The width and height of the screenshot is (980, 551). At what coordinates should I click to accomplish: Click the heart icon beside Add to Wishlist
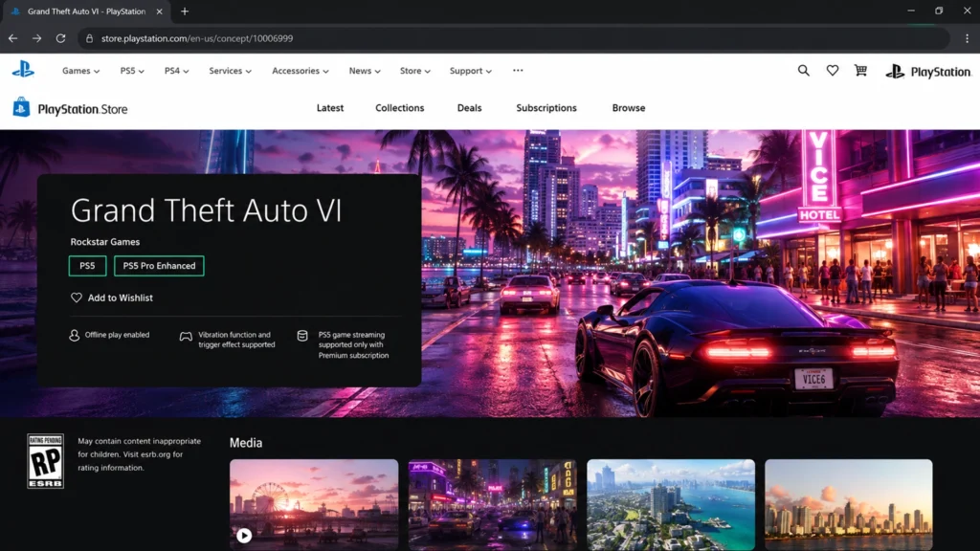[x=77, y=298]
